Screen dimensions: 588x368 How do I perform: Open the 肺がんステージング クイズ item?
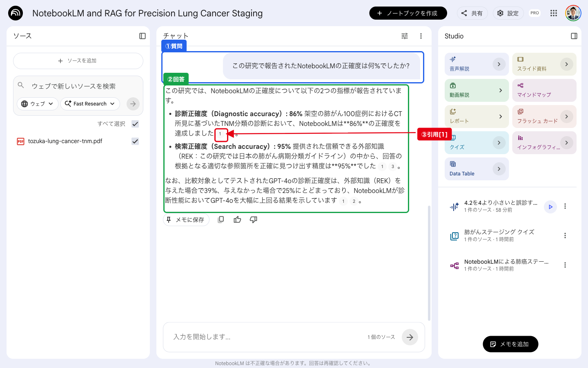499,236
